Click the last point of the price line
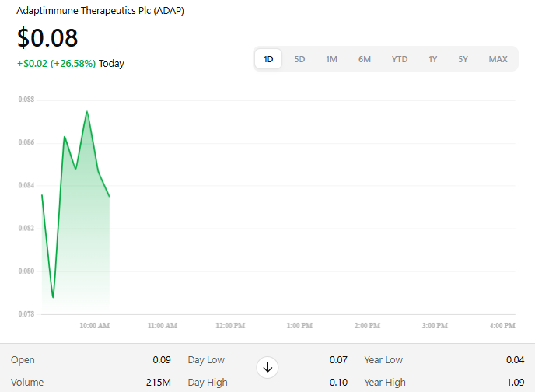The width and height of the screenshot is (535, 392). coord(109,196)
